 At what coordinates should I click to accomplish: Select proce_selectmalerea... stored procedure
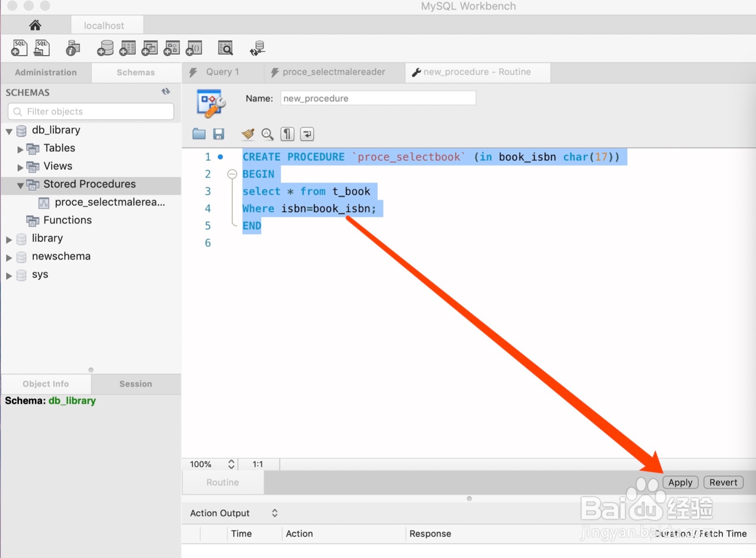[x=110, y=202]
